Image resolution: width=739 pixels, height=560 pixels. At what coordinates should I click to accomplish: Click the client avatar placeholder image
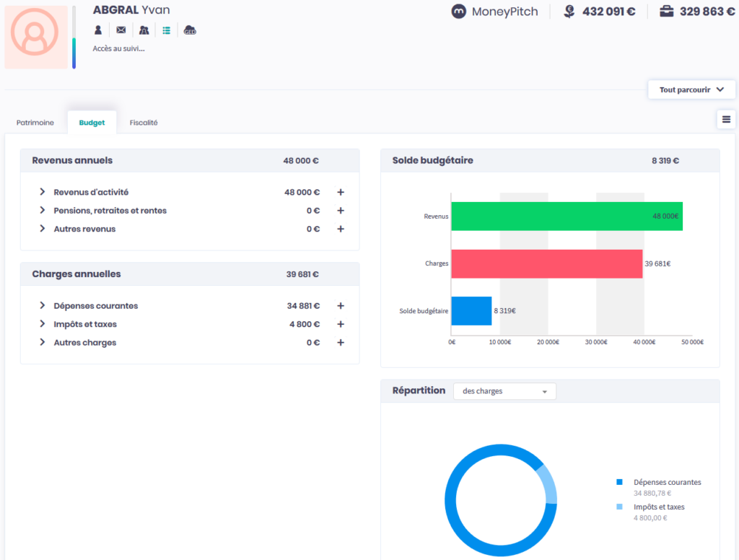click(x=36, y=38)
